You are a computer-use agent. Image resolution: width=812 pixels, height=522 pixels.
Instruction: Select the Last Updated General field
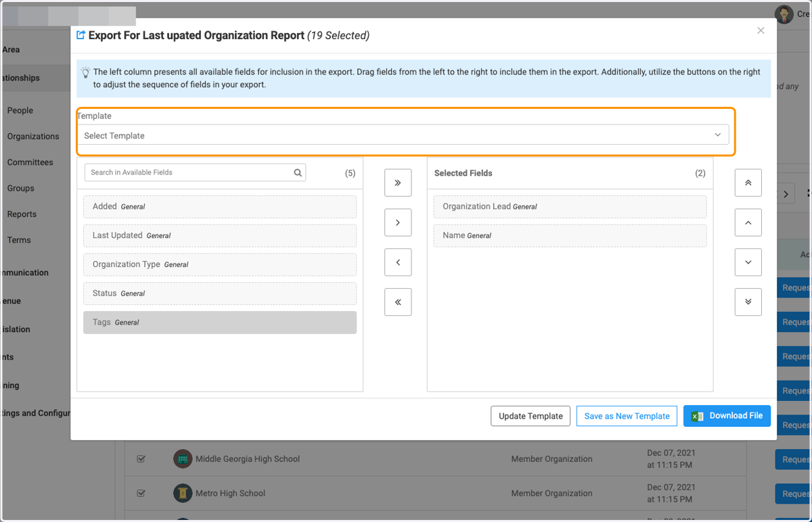220,235
